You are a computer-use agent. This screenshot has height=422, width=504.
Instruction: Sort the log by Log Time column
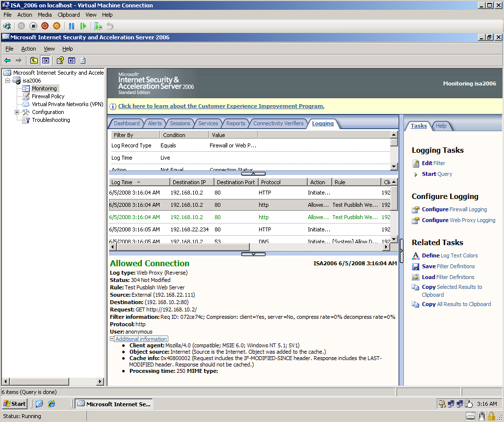point(139,182)
